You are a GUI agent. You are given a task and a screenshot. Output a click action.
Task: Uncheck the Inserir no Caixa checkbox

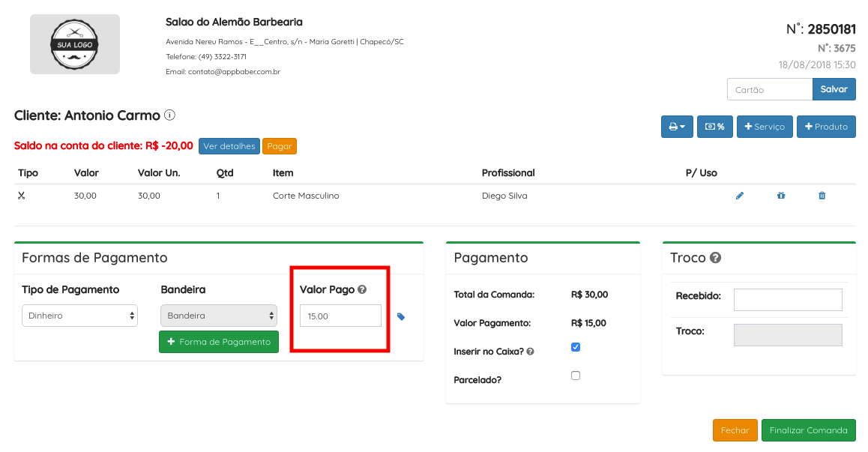pos(576,347)
